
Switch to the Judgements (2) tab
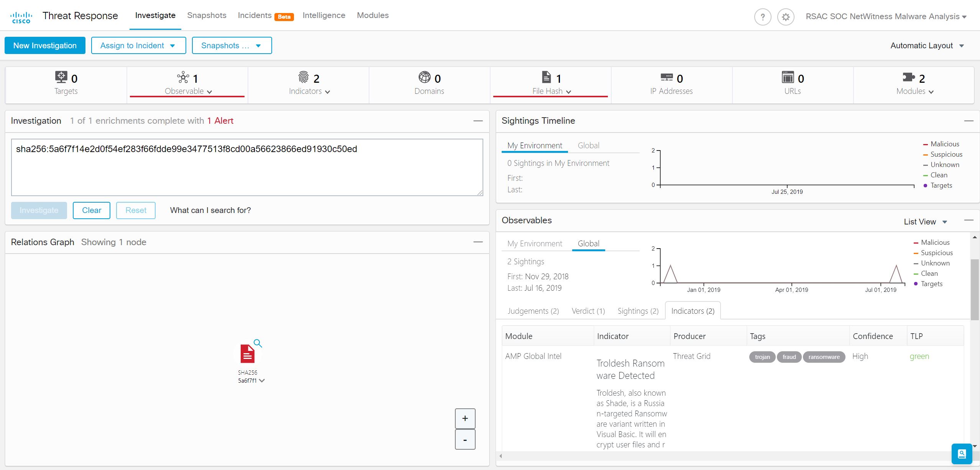533,311
